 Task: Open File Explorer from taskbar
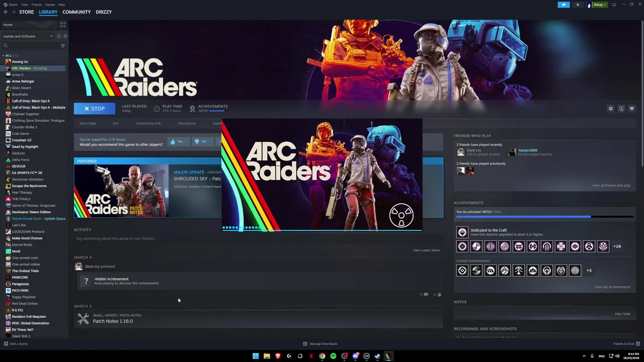(x=267, y=356)
